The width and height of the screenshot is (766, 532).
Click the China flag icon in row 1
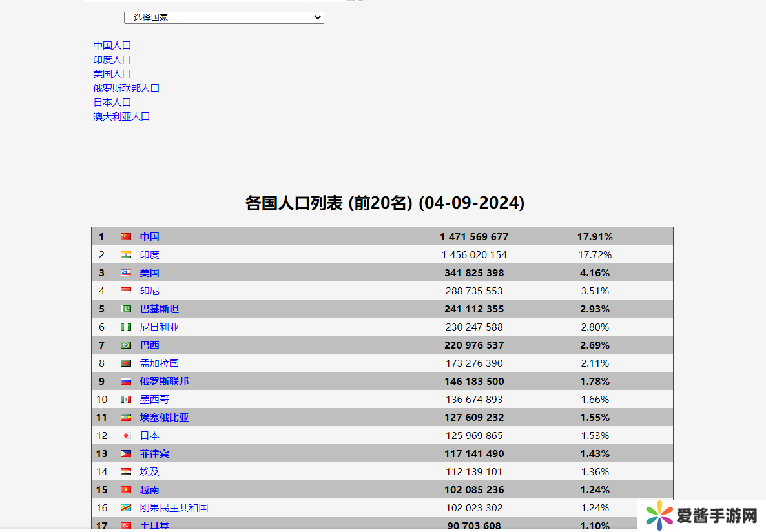pos(126,237)
